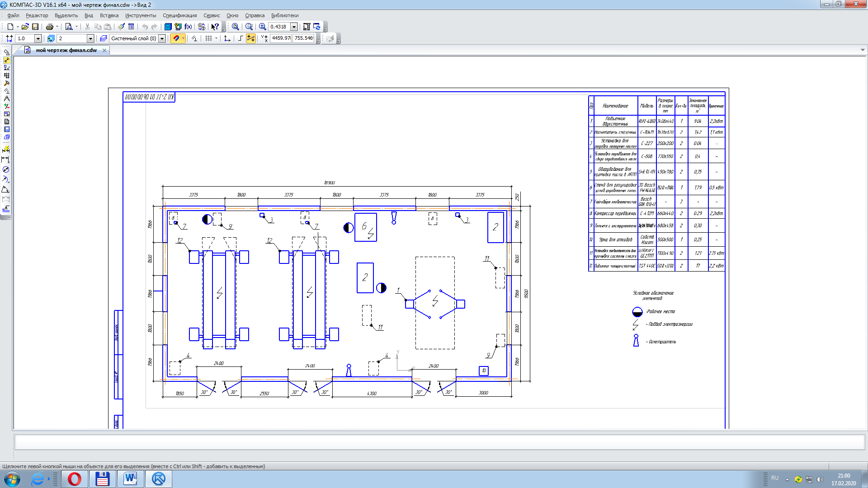Open the zoom scale 0.4318 dropdown

coord(294,27)
